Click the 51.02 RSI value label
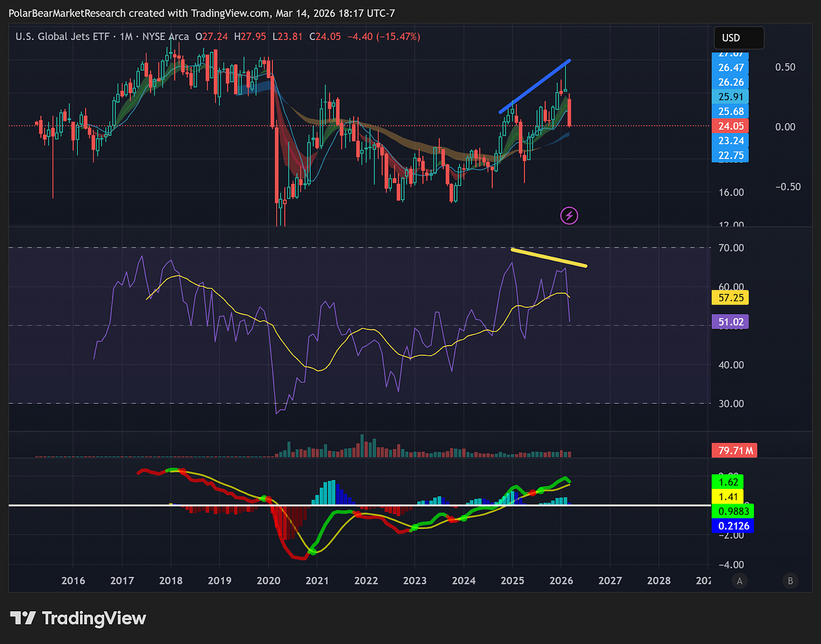The image size is (821, 644). [x=730, y=322]
